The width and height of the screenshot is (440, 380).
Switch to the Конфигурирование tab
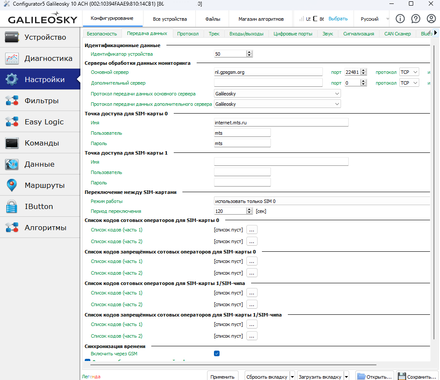[112, 18]
